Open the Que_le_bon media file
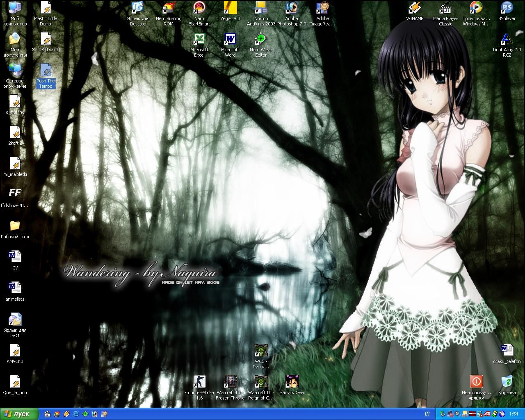The width and height of the screenshot is (525, 420). pos(15,386)
